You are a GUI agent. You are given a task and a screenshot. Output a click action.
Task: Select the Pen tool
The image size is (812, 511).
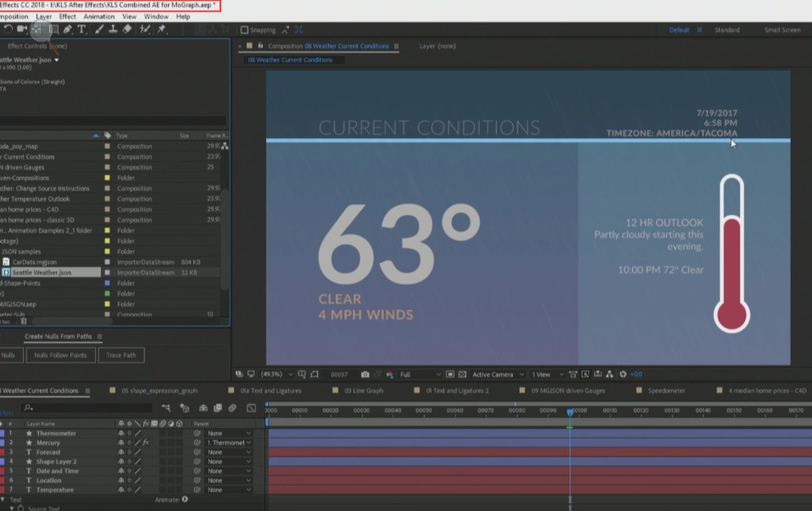(x=67, y=28)
